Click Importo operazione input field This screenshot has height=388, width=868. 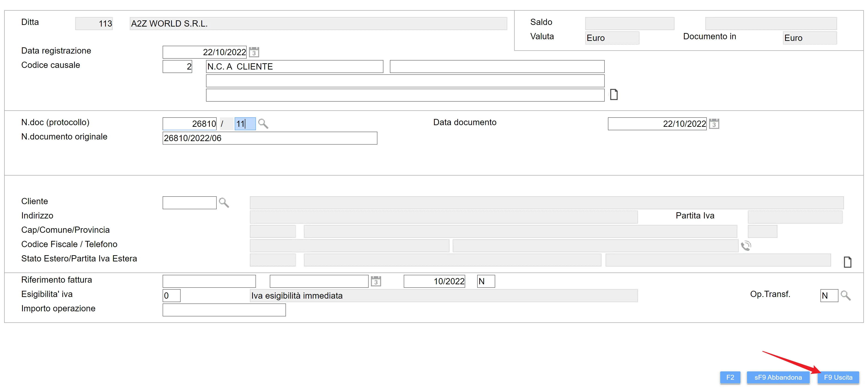click(x=224, y=310)
